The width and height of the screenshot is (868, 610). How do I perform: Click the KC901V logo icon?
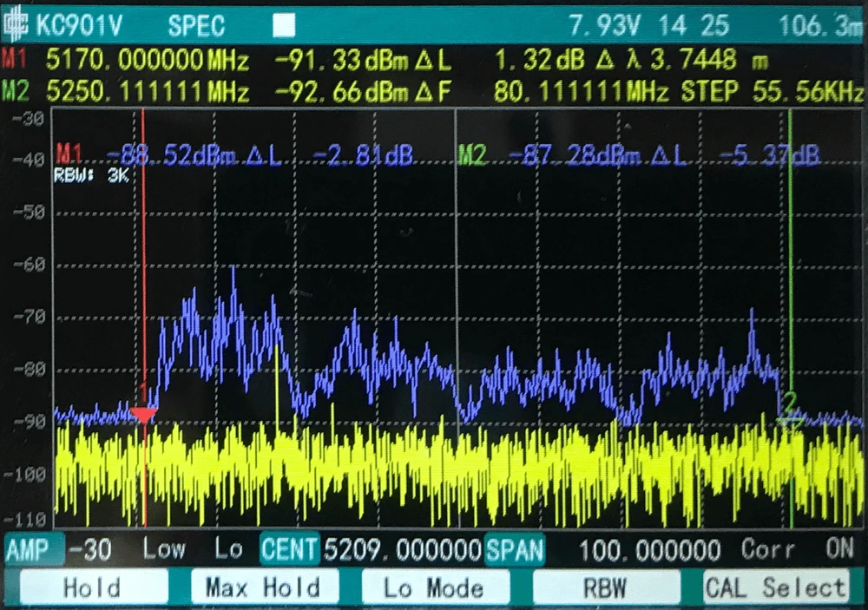coord(16,19)
